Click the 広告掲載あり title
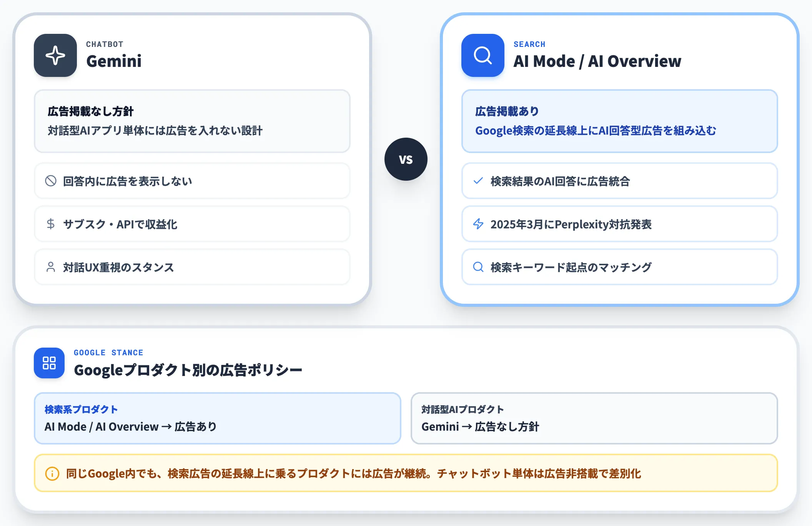This screenshot has width=812, height=526. (507, 112)
